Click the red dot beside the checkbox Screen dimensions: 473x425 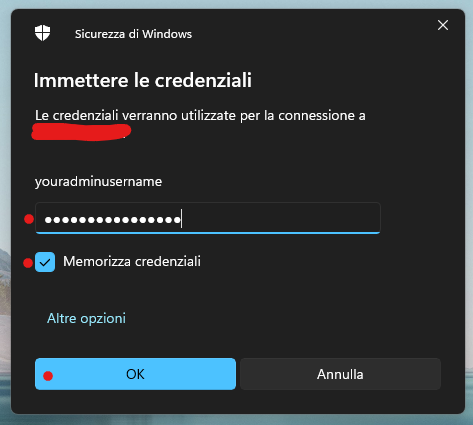pyautogui.click(x=28, y=263)
